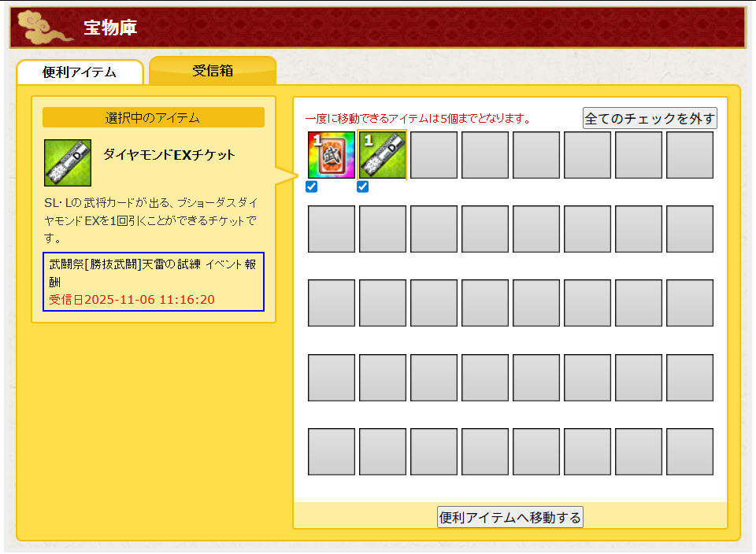Image resolution: width=756 pixels, height=554 pixels.
Task: Uncheck the checkbox under the 武 card
Action: [x=312, y=187]
